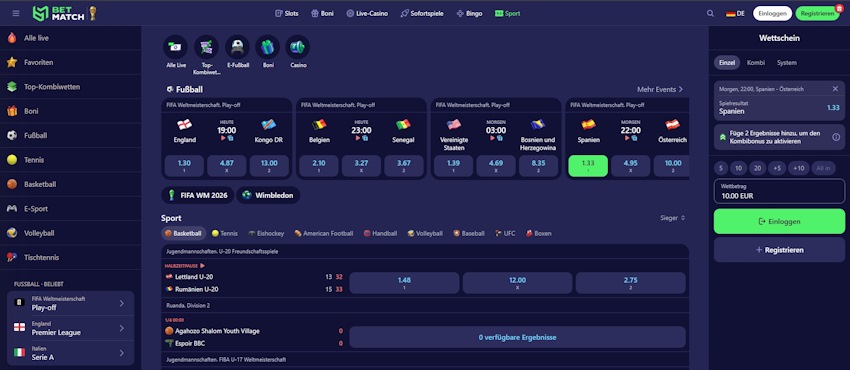The width and height of the screenshot is (850, 370).
Task: Open the hamburger menu icon
Action: [16, 14]
